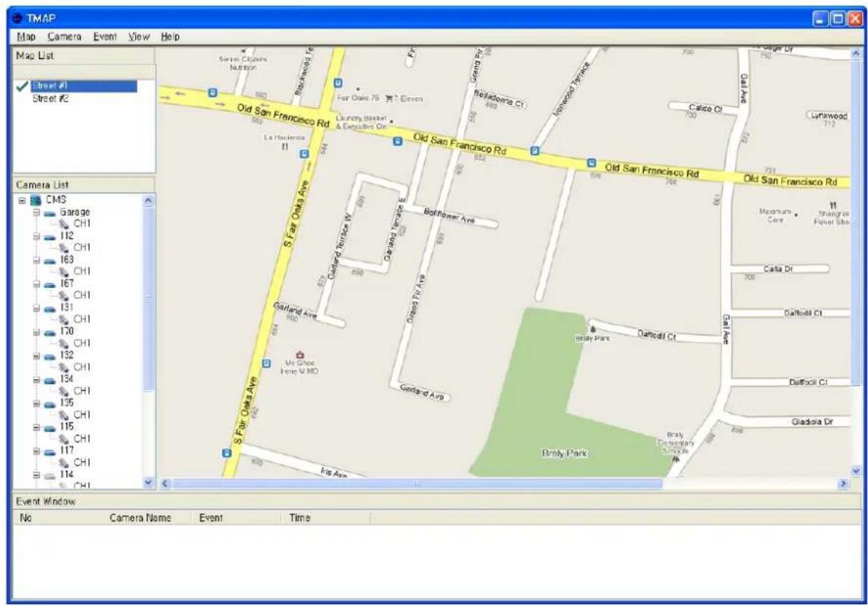Select Street #1 in Map List
Image resolution: width=868 pixels, height=606 pixels.
click(84, 86)
